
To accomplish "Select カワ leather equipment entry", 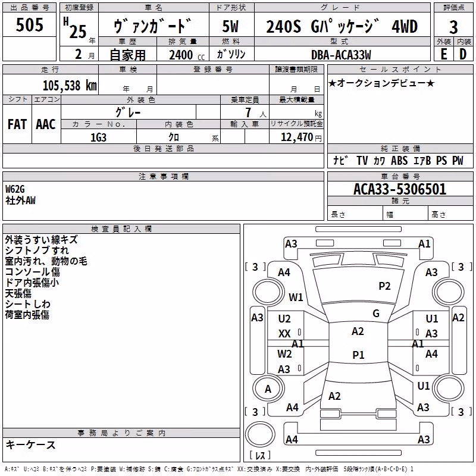I will click(x=379, y=161).
